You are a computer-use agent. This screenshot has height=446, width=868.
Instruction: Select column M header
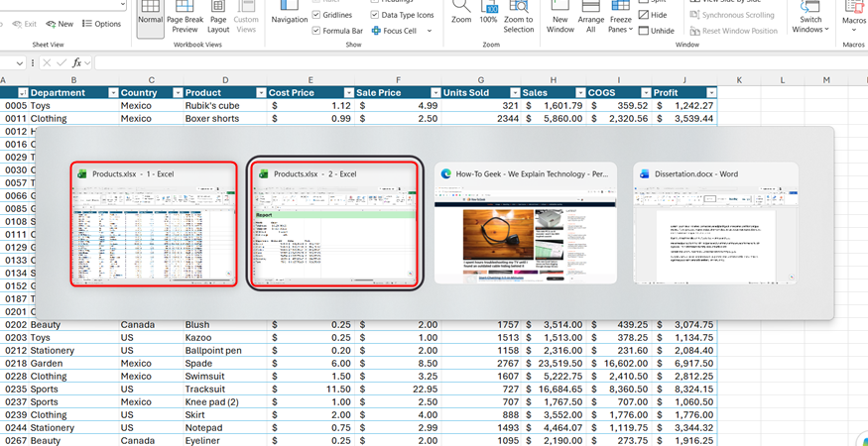826,80
